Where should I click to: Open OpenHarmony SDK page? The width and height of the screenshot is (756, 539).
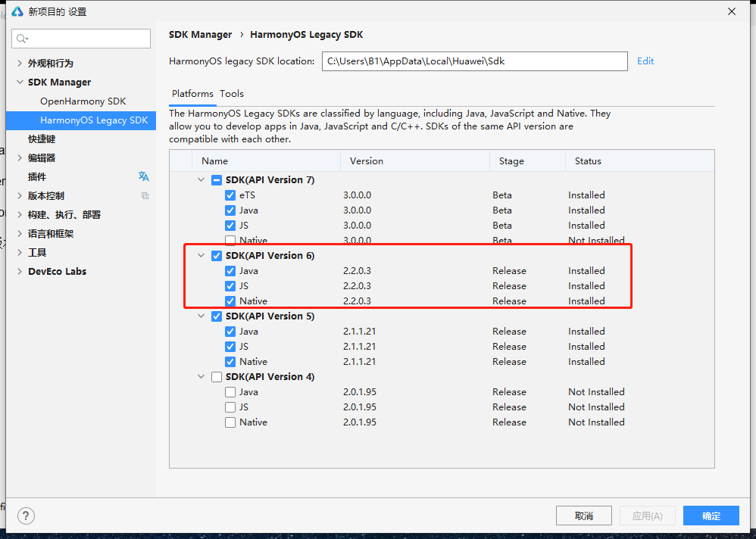pos(83,101)
